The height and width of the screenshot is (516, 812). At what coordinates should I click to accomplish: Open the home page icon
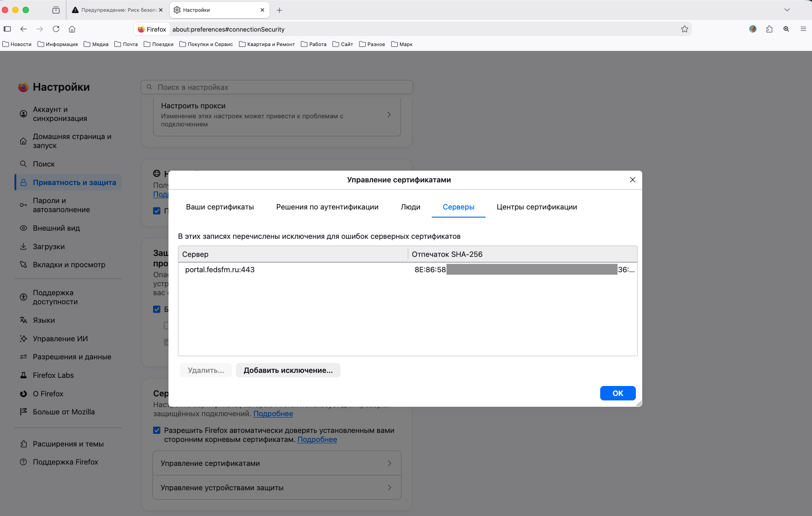[72, 29]
